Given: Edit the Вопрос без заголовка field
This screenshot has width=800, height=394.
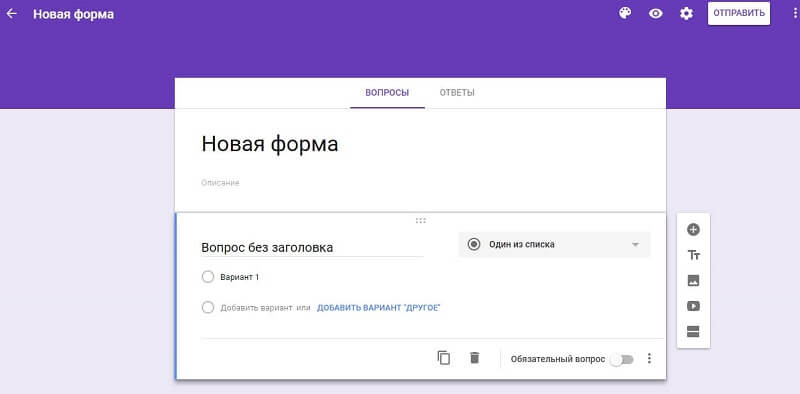Looking at the screenshot, I should click(312, 248).
